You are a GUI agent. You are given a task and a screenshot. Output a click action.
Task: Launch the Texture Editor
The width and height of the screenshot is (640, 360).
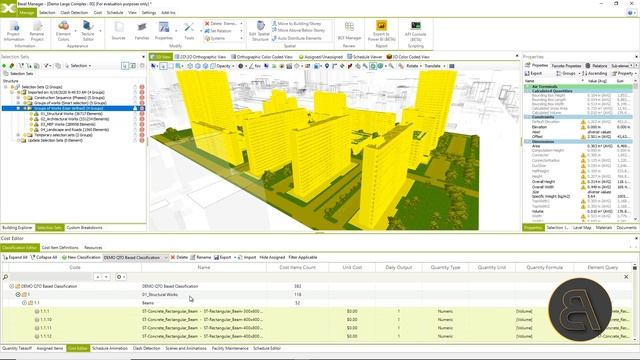click(x=87, y=31)
